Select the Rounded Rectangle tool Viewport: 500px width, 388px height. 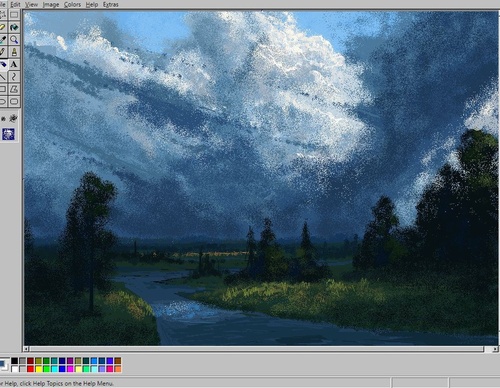(14, 101)
